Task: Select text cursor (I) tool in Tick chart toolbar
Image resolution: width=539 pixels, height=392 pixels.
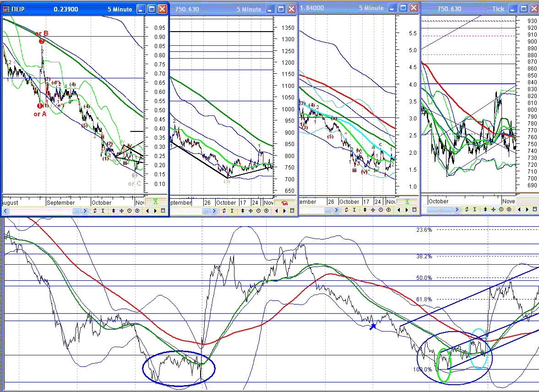Action: pos(474,209)
